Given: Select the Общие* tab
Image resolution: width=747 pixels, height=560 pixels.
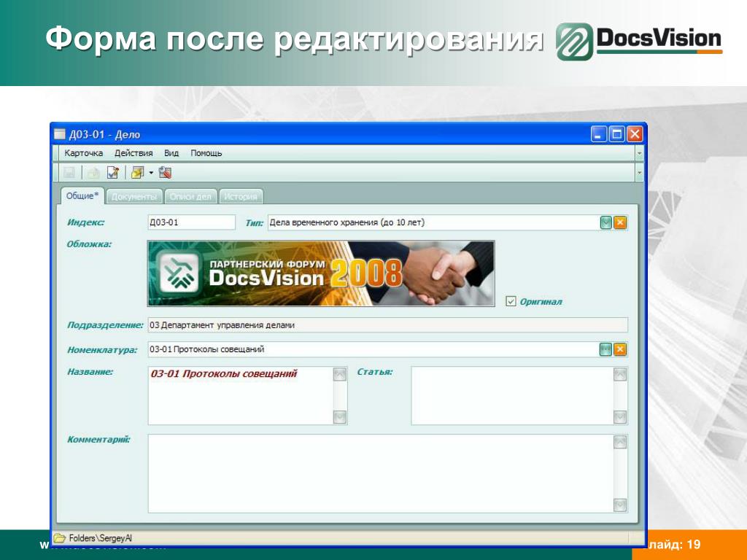Looking at the screenshot, I should coord(82,195).
